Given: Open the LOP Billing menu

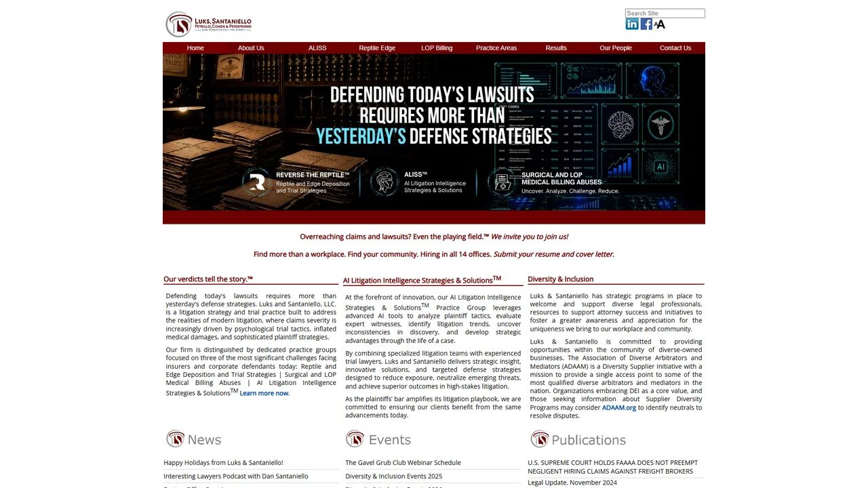Looking at the screenshot, I should 437,48.
